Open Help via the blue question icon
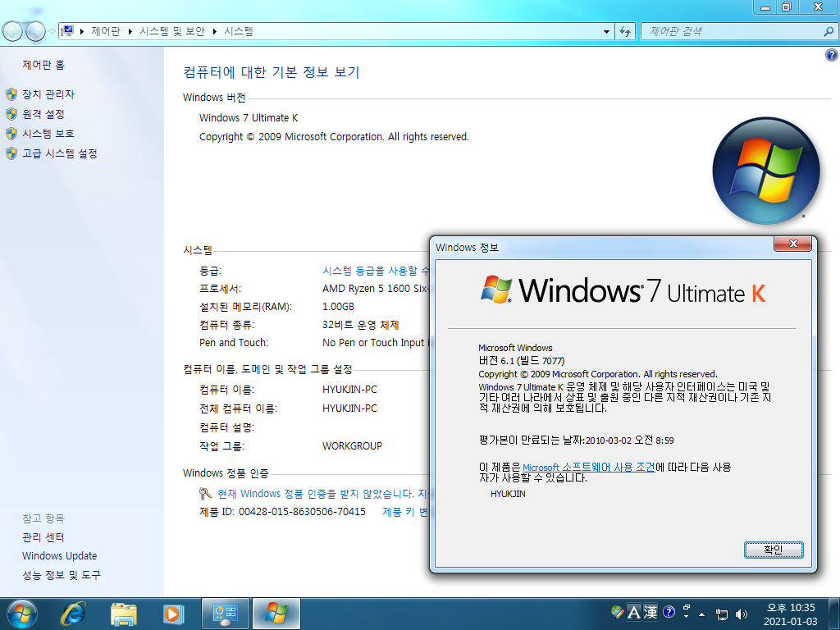The width and height of the screenshot is (840, 630). coord(832,55)
